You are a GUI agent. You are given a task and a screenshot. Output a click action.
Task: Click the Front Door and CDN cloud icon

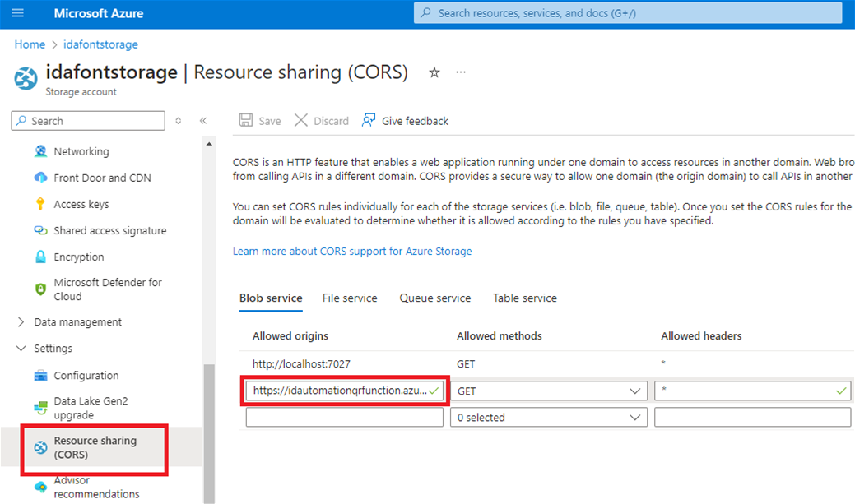(41, 178)
